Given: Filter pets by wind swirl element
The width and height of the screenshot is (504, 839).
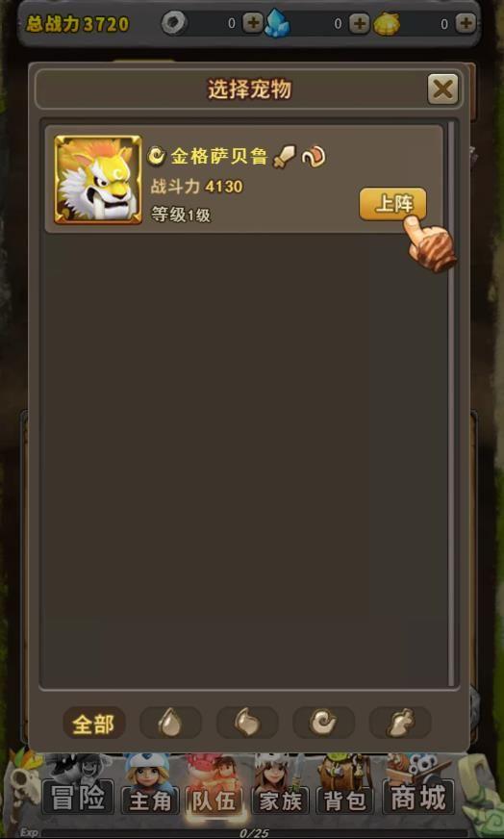Looking at the screenshot, I should pos(324,724).
